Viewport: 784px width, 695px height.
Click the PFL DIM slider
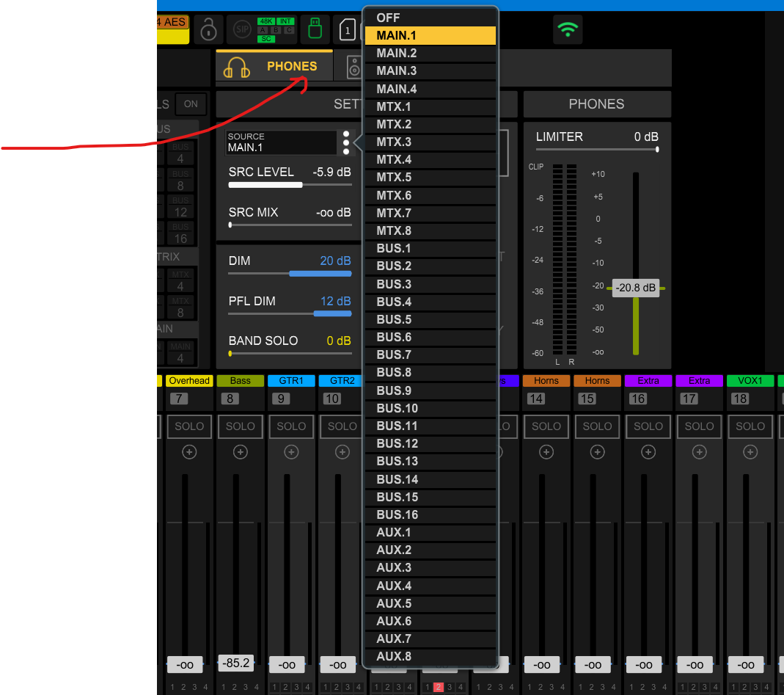point(290,313)
